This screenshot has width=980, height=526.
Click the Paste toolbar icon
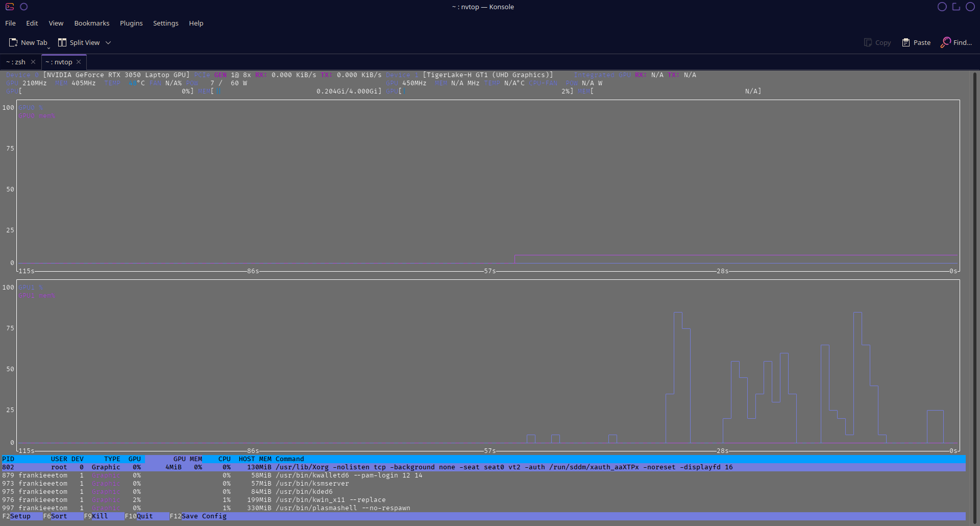pyautogui.click(x=905, y=42)
